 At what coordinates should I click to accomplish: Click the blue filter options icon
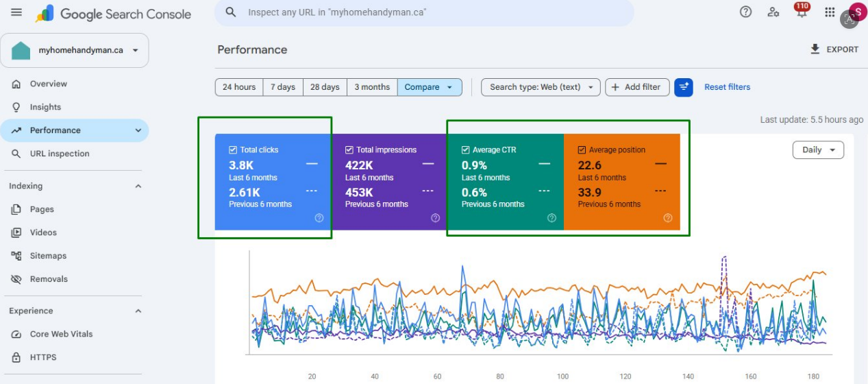tap(684, 87)
